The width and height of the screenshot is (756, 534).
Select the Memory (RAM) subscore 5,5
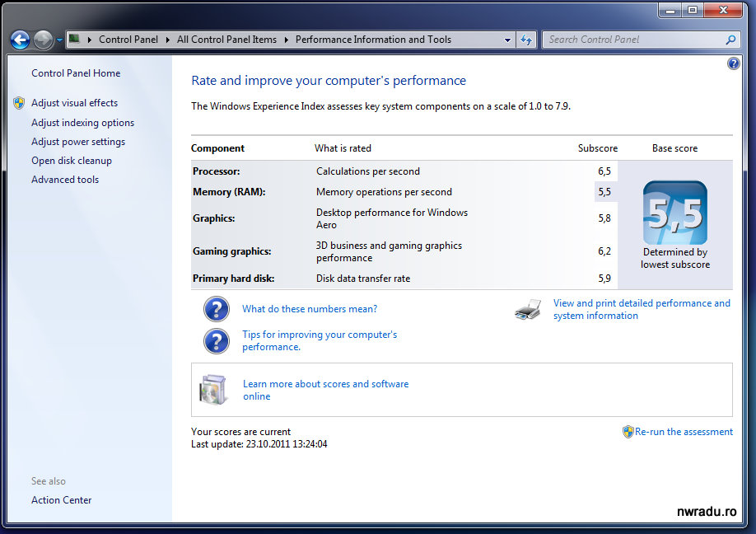(x=604, y=192)
